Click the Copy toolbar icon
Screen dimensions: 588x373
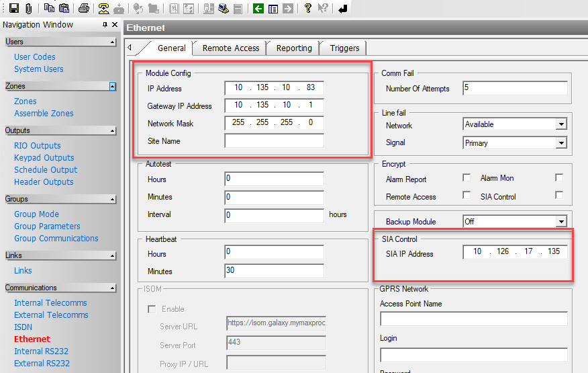(x=50, y=9)
